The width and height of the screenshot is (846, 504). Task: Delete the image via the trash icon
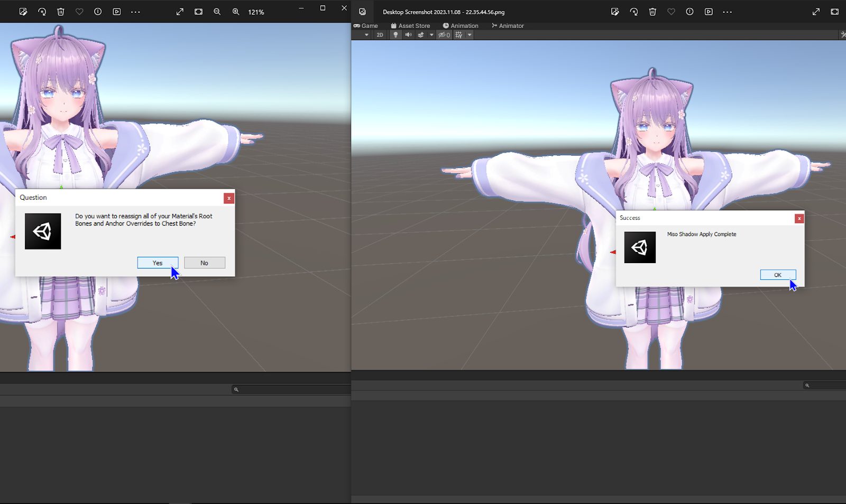[x=61, y=11]
